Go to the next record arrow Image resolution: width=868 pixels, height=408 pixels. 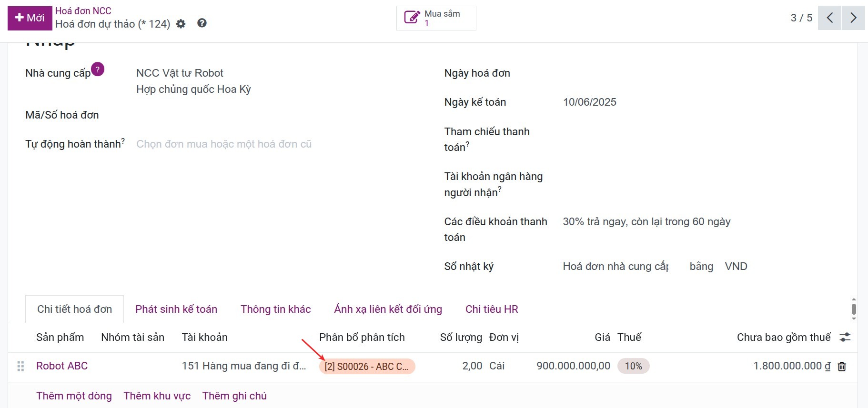click(x=853, y=18)
